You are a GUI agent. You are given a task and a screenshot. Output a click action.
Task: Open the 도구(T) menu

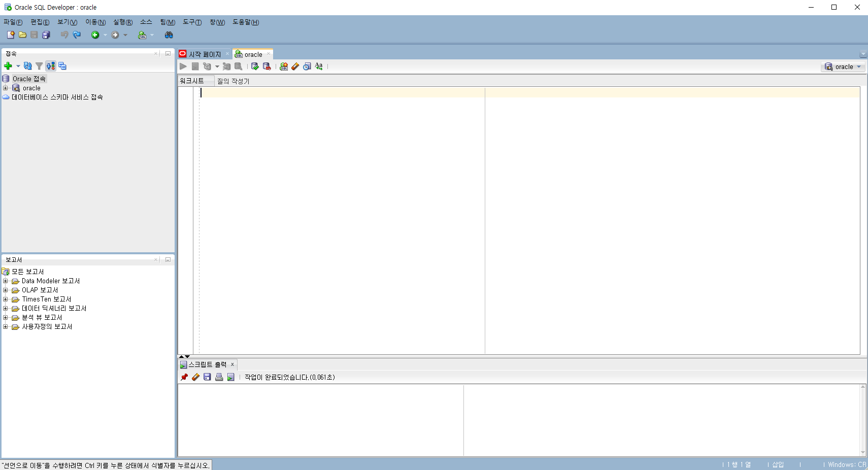tap(192, 22)
